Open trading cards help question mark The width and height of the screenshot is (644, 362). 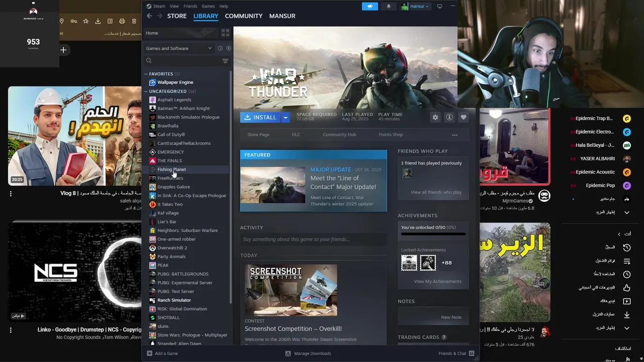point(444,337)
